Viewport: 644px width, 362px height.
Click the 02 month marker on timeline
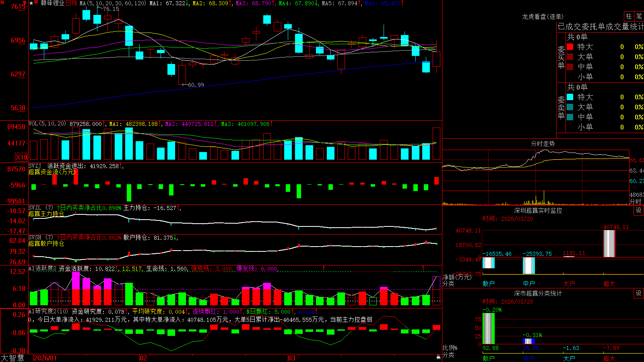pos(143,358)
